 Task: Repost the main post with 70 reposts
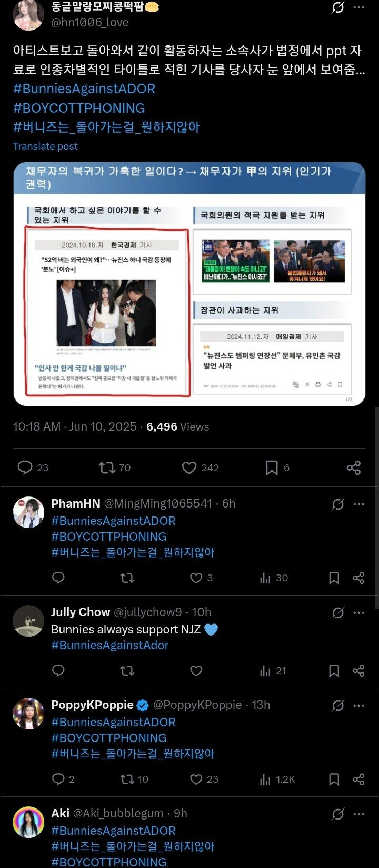114,467
